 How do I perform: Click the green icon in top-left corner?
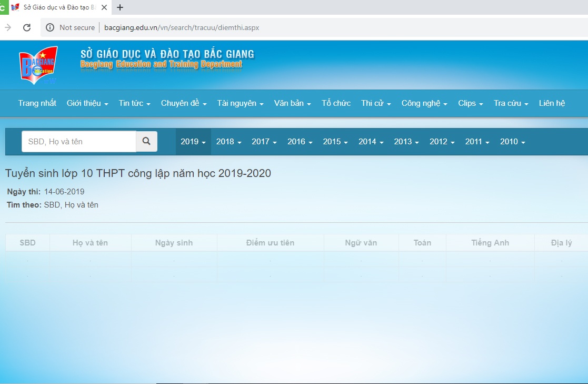(x=3, y=7)
